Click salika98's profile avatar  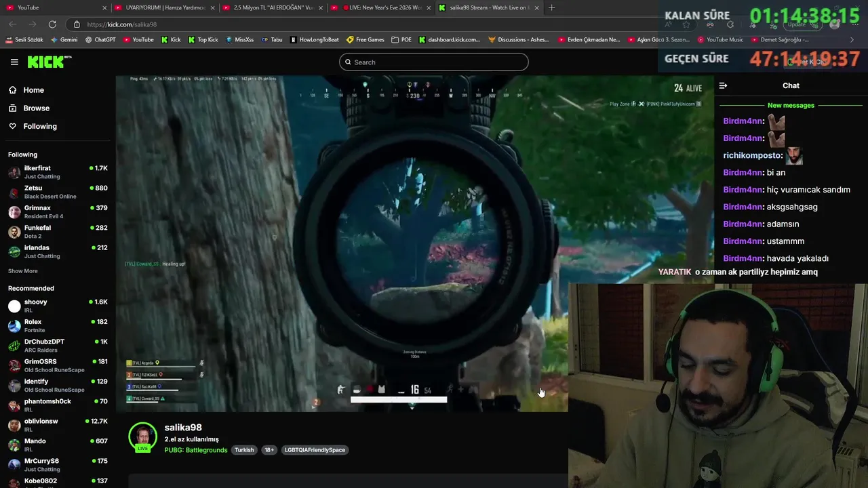click(x=142, y=437)
